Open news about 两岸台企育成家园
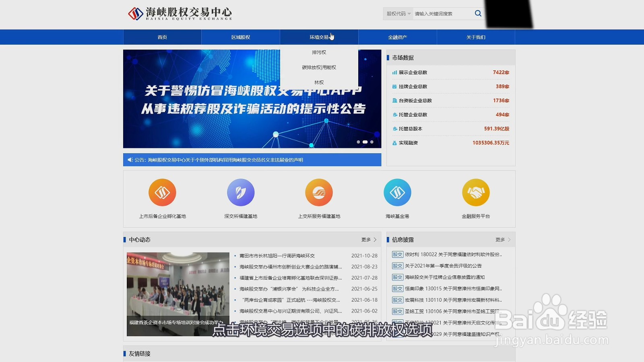This screenshot has height=362, width=644. tap(291, 300)
